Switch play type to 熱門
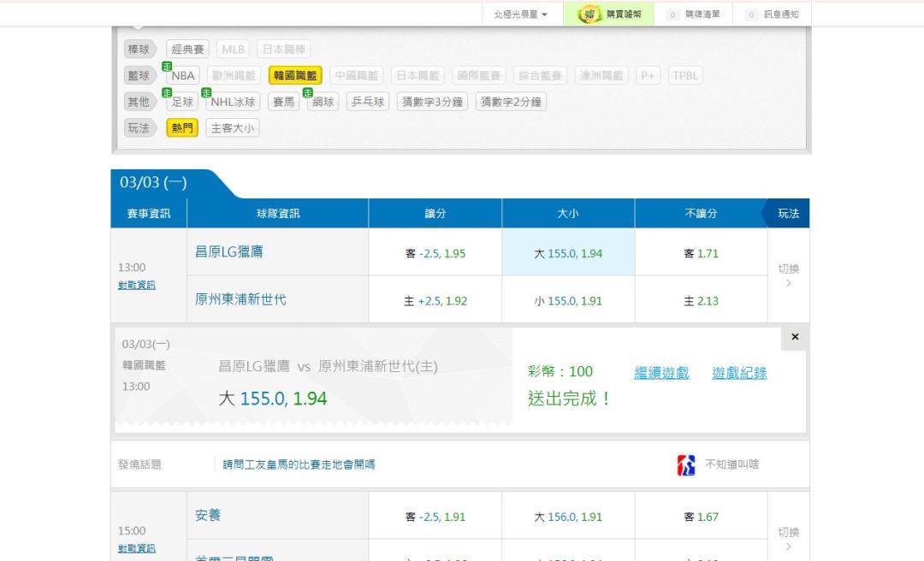 pyautogui.click(x=182, y=128)
